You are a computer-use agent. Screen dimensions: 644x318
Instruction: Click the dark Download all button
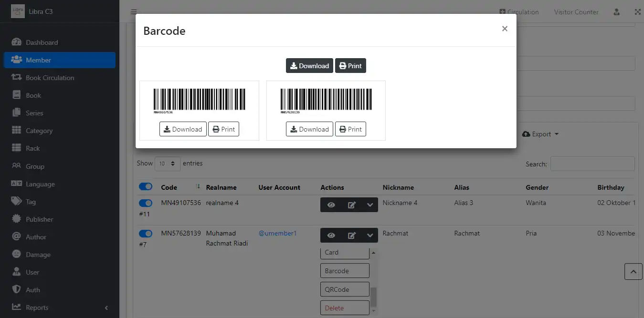coord(309,66)
